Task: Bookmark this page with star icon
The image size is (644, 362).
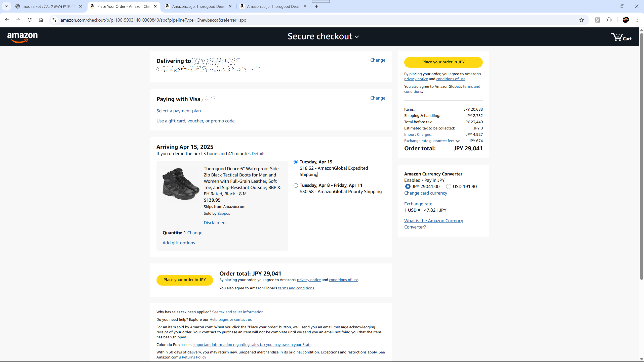Action: pyautogui.click(x=581, y=20)
